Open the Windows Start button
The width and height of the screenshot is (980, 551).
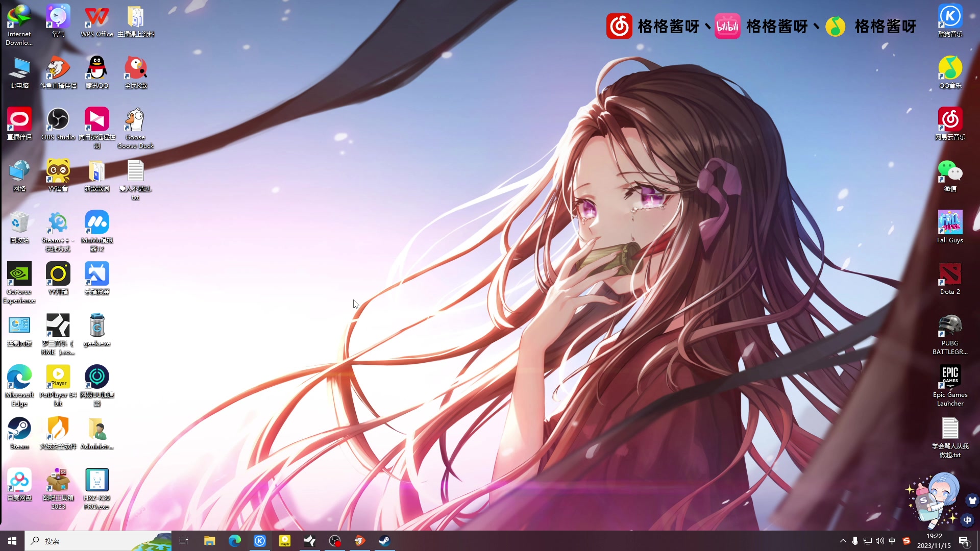click(12, 541)
